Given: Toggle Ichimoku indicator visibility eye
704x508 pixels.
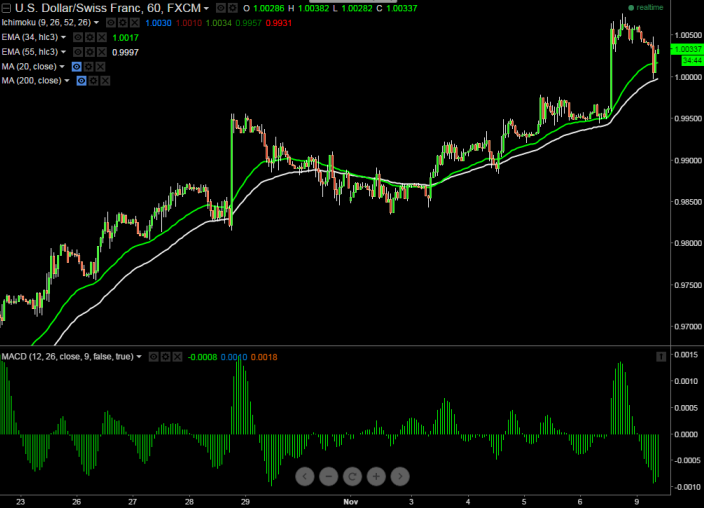Looking at the screenshot, I should [x=111, y=22].
